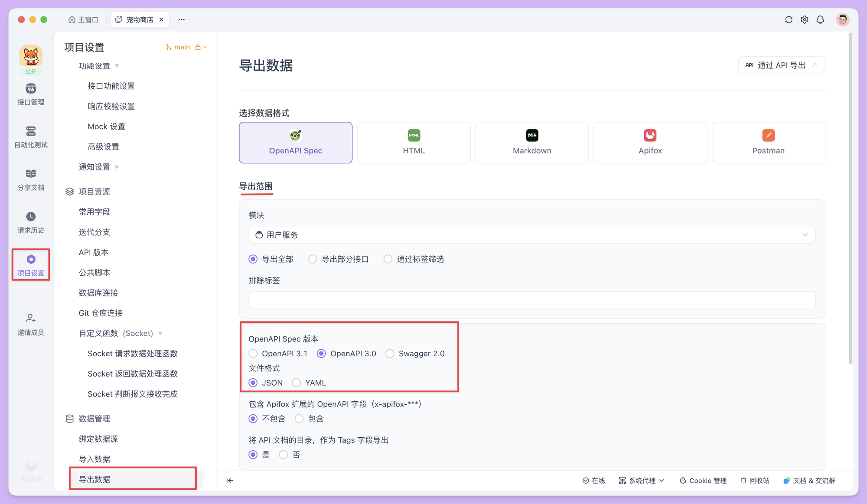Open 分享文档 from the sidebar
Viewport: 867px width, 504px height.
click(x=30, y=179)
